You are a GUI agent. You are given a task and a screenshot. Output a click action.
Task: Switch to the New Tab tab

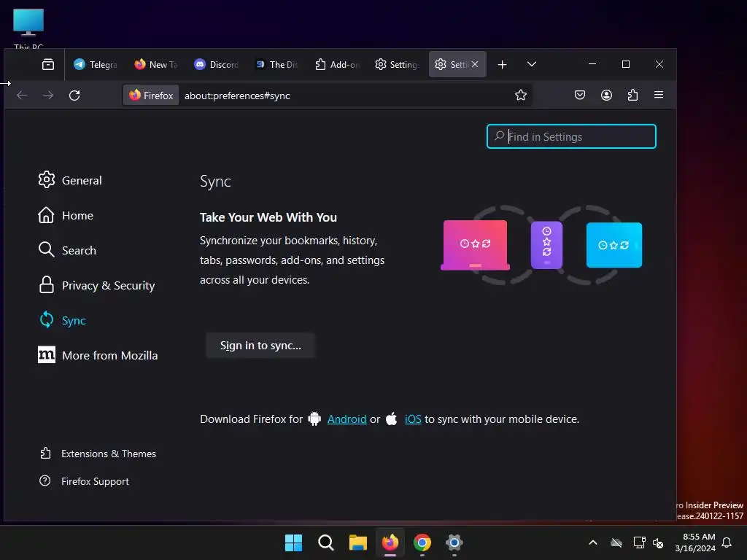click(156, 64)
